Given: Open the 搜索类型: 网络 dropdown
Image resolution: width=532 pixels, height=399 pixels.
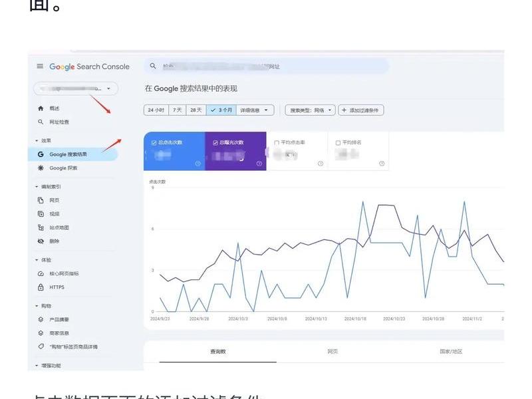Looking at the screenshot, I should (x=310, y=110).
